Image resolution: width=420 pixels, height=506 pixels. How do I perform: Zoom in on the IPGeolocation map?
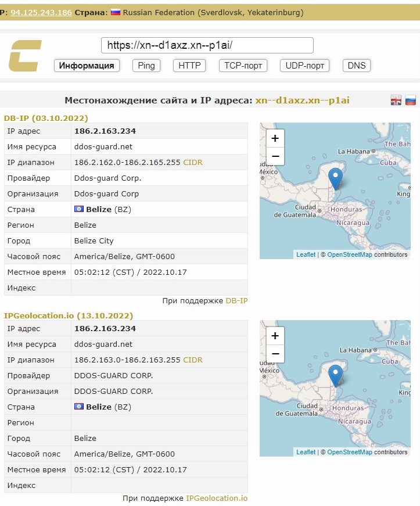tap(275, 336)
